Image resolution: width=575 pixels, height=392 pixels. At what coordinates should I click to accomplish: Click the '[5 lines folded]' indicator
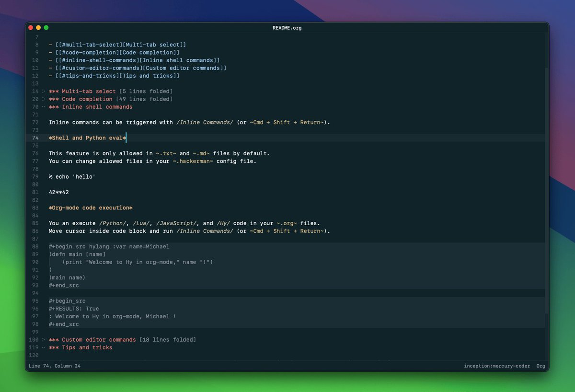click(146, 91)
